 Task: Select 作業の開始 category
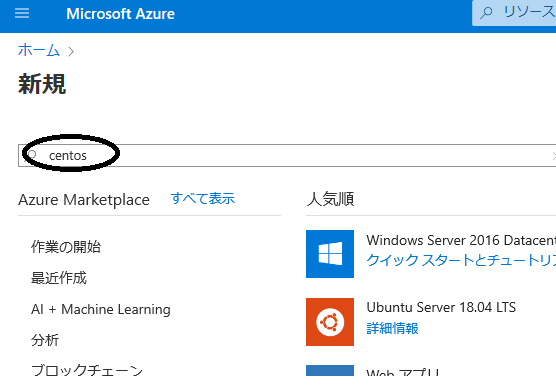(66, 247)
